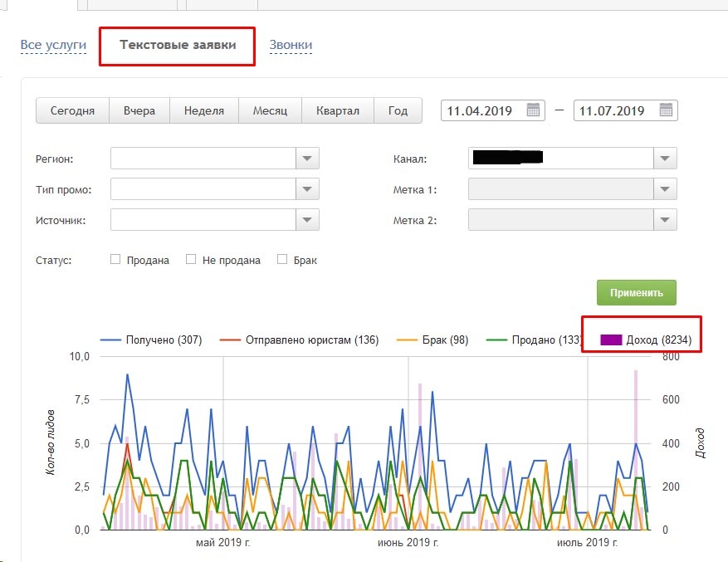Check the Продана status checkbox
This screenshot has height=562, width=728.
(x=115, y=260)
